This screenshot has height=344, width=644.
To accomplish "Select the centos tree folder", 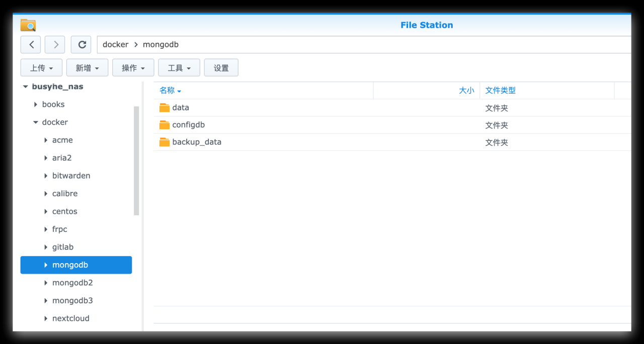I will (x=65, y=211).
